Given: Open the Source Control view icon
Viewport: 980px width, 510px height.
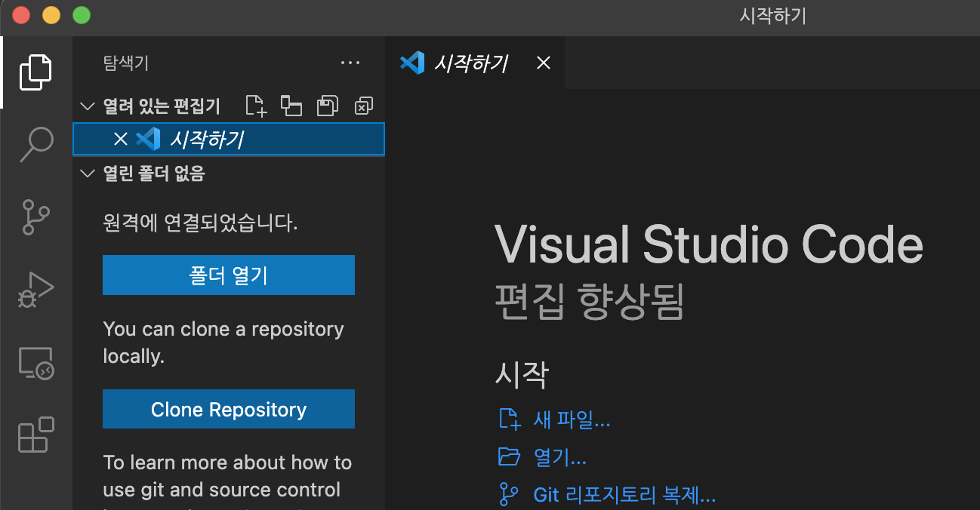Looking at the screenshot, I should tap(35, 217).
